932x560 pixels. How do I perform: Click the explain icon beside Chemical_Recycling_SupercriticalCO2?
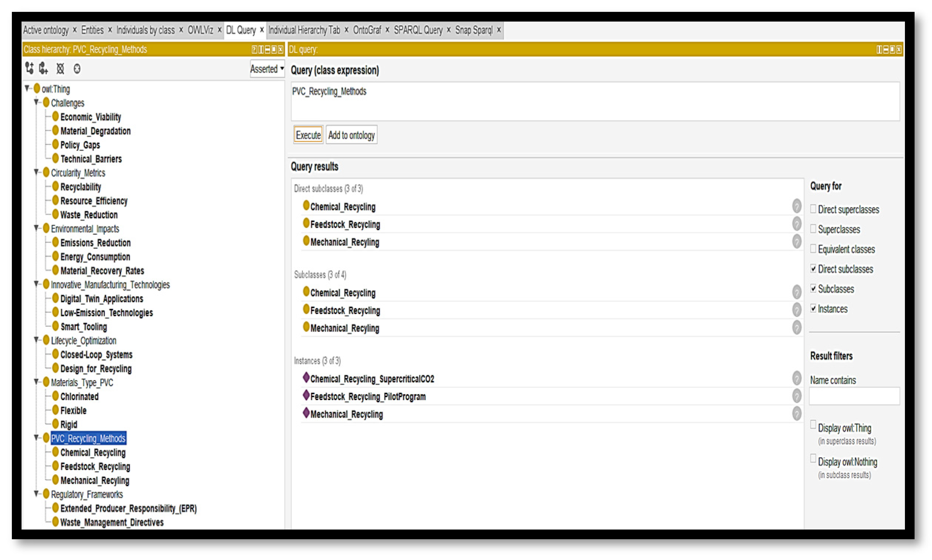click(x=797, y=378)
